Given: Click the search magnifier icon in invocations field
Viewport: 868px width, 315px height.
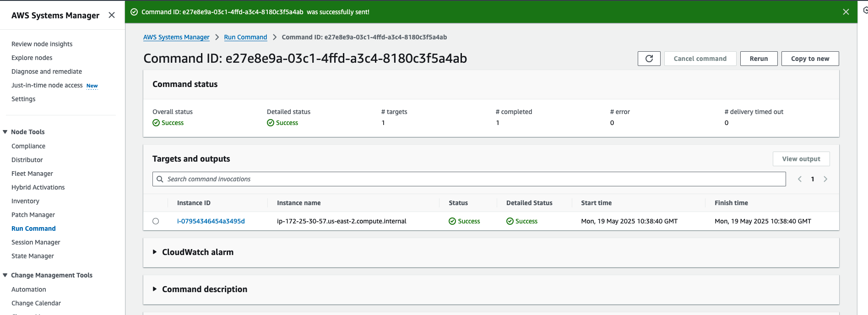Looking at the screenshot, I should [160, 179].
